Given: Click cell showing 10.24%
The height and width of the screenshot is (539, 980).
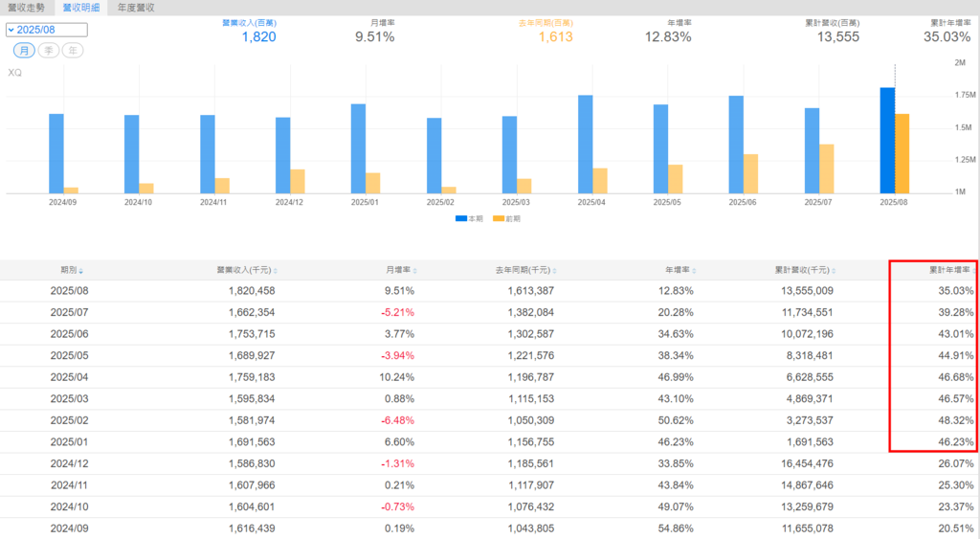Looking at the screenshot, I should coord(397,377).
